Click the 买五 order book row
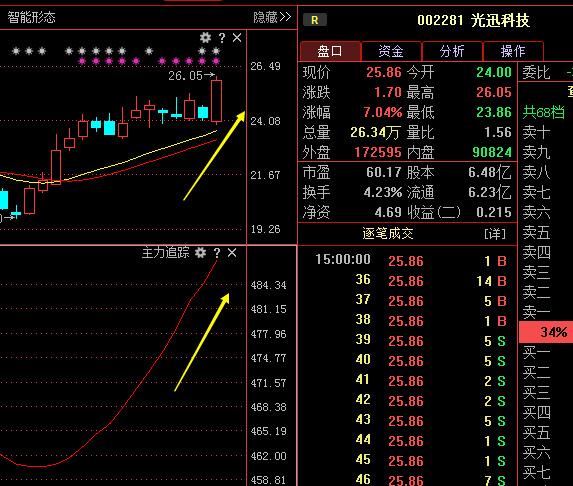 point(546,433)
